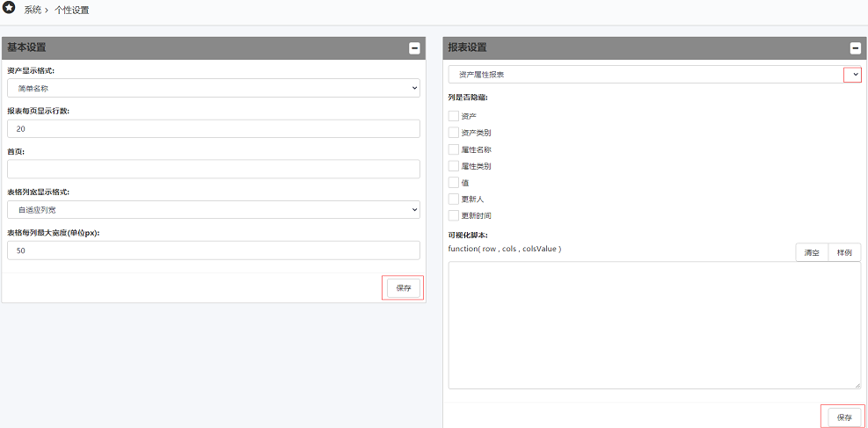The height and width of the screenshot is (428, 868).
Task: Toggle the 更新人 checkbox
Action: [x=454, y=199]
